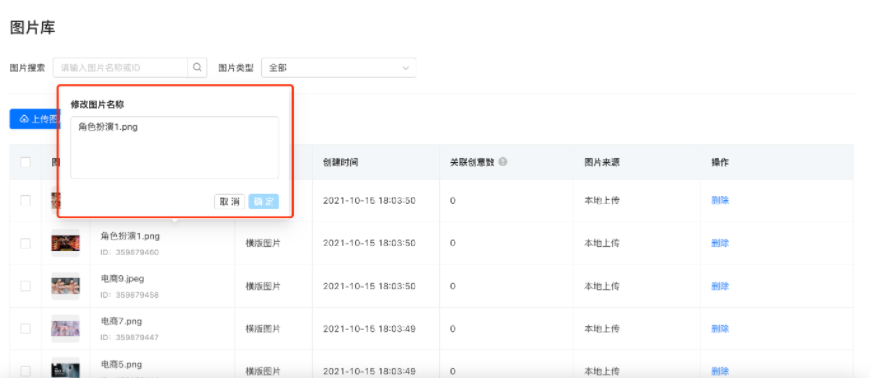This screenshot has height=378, width=871.
Task: Open the 图片类型 dropdown showing 全部
Action: tap(338, 68)
